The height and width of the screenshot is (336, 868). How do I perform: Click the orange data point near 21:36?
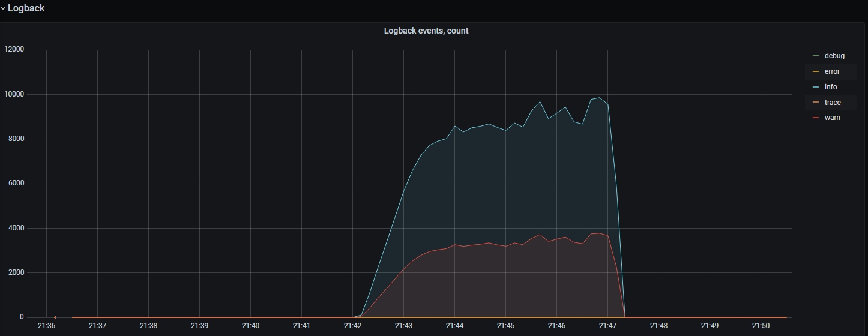55,317
